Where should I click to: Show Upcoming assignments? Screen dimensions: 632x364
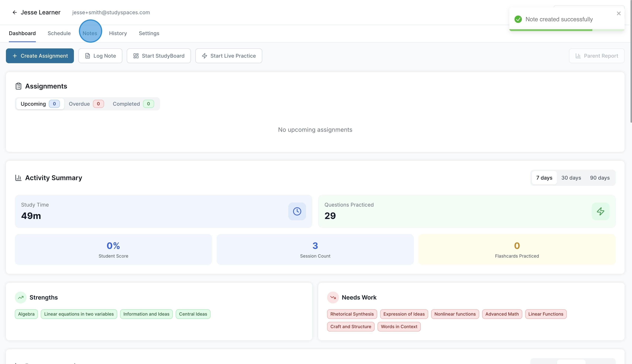tap(40, 104)
